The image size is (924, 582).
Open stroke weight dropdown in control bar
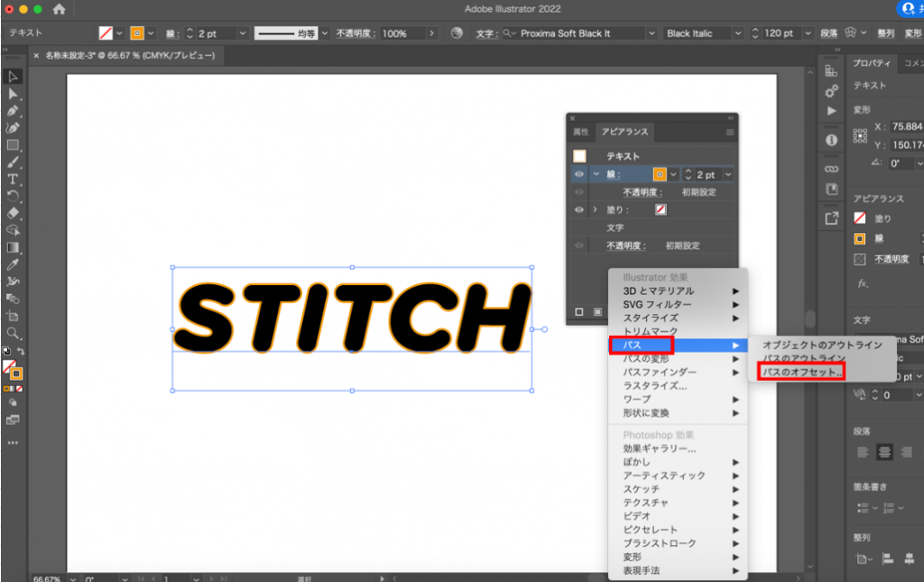pyautogui.click(x=242, y=33)
